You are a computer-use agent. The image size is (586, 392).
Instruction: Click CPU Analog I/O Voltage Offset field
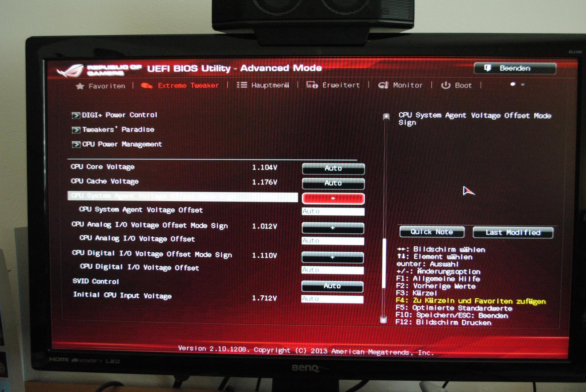pos(333,241)
